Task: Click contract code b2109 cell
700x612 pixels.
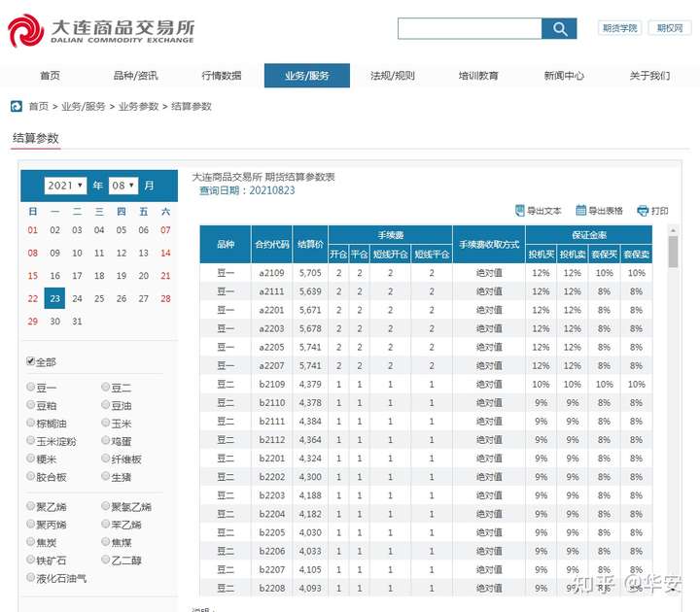Action: [271, 384]
